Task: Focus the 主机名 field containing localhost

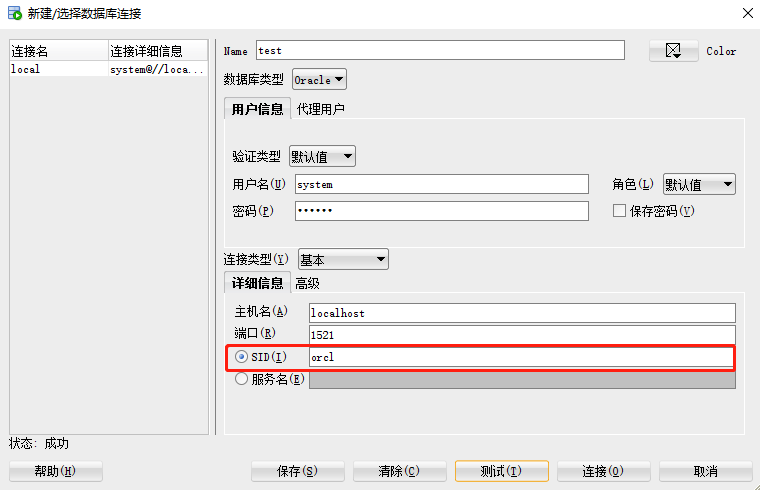Action: point(522,313)
